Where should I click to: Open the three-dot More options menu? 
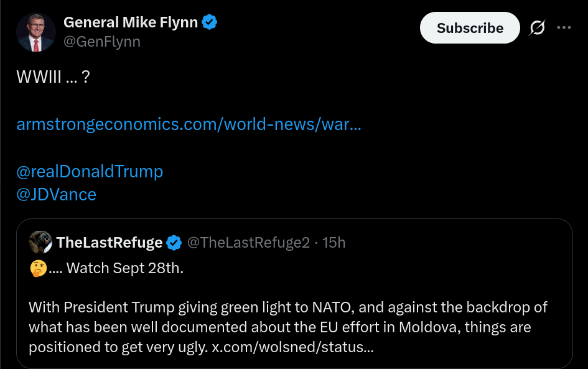(x=564, y=28)
